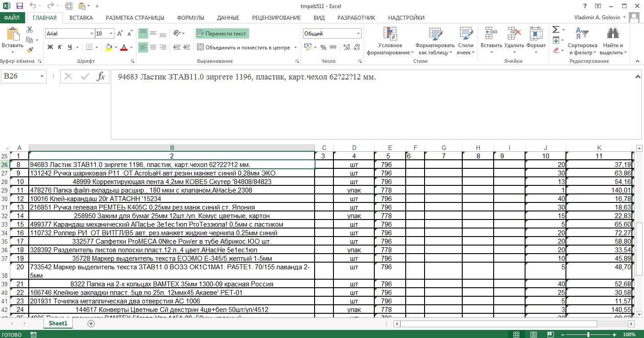The width and height of the screenshot is (644, 338).
Task: Open the Формат cells menu
Action: [x=536, y=41]
